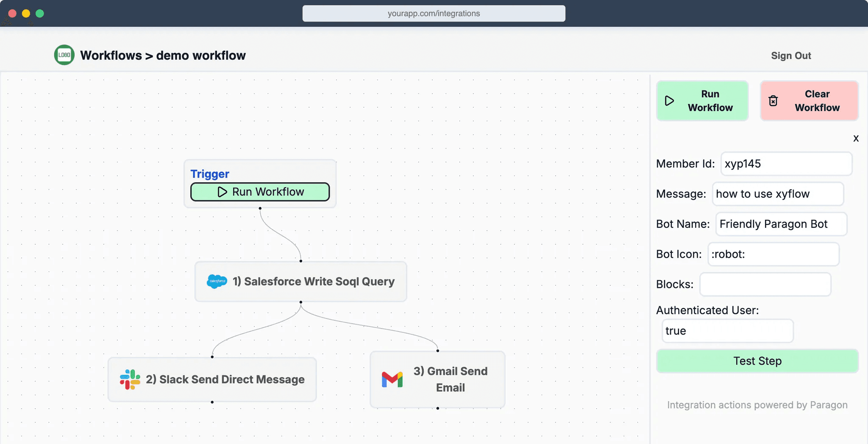Focus the Member Id input field

point(786,164)
